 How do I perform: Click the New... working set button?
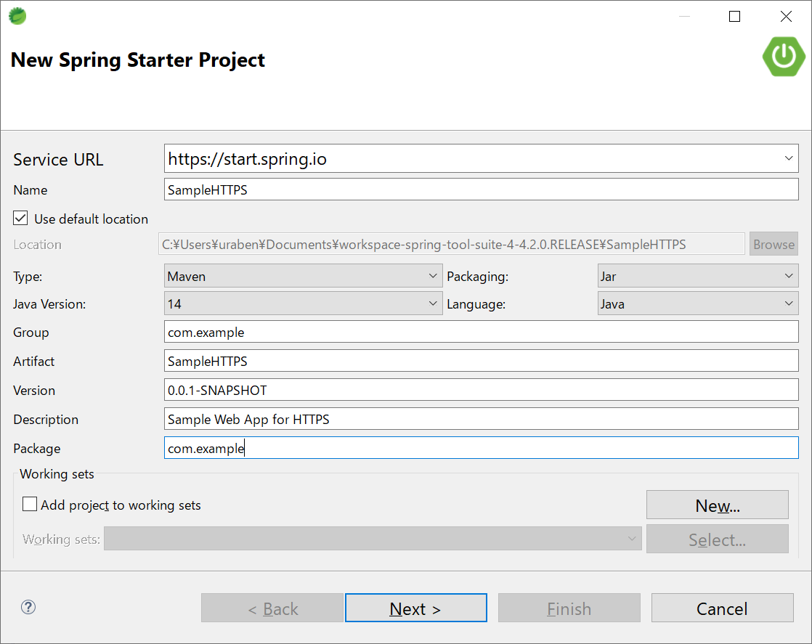click(x=718, y=505)
